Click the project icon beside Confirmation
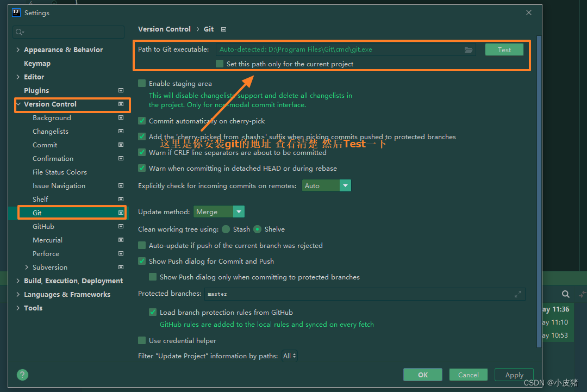The image size is (587, 392). coord(121,158)
